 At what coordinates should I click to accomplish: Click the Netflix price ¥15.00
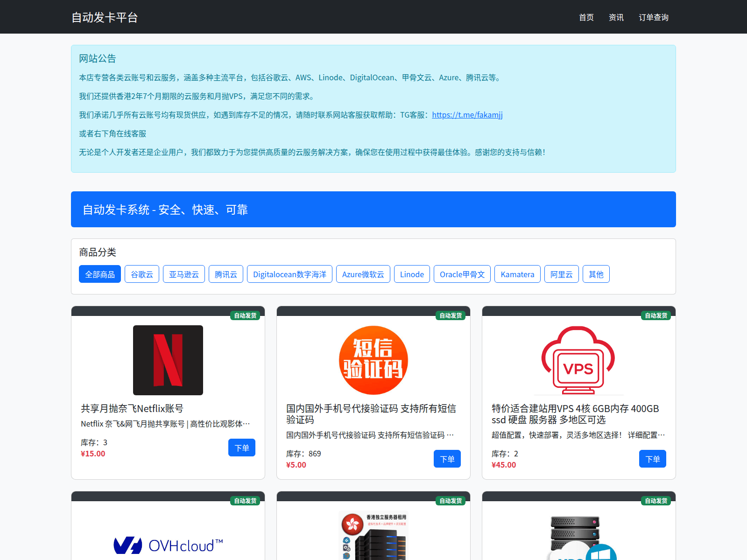click(x=93, y=454)
